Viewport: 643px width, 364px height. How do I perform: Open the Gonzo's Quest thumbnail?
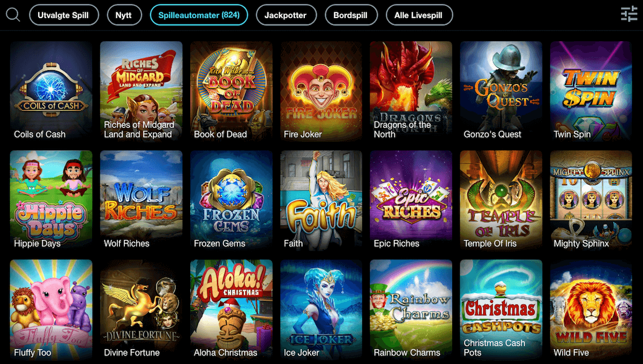[501, 93]
